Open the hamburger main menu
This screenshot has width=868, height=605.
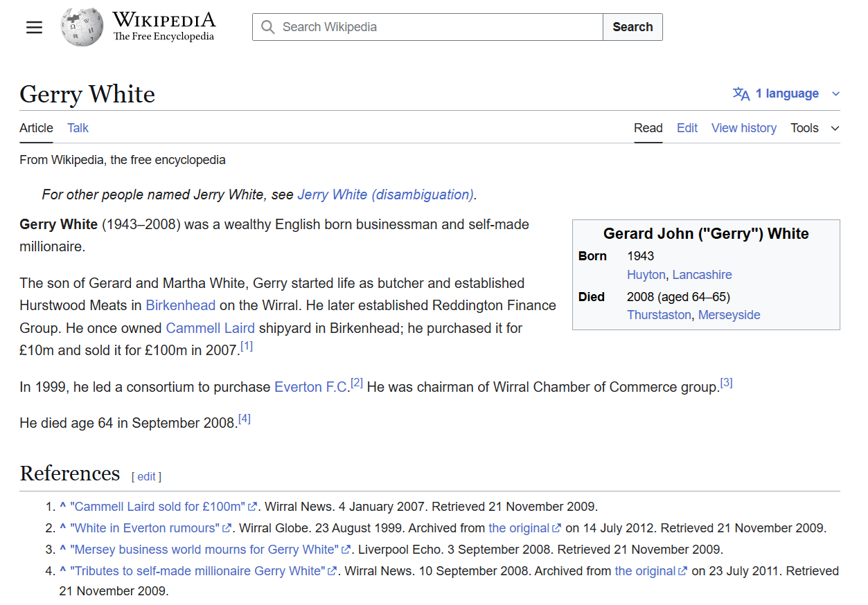pos(34,27)
